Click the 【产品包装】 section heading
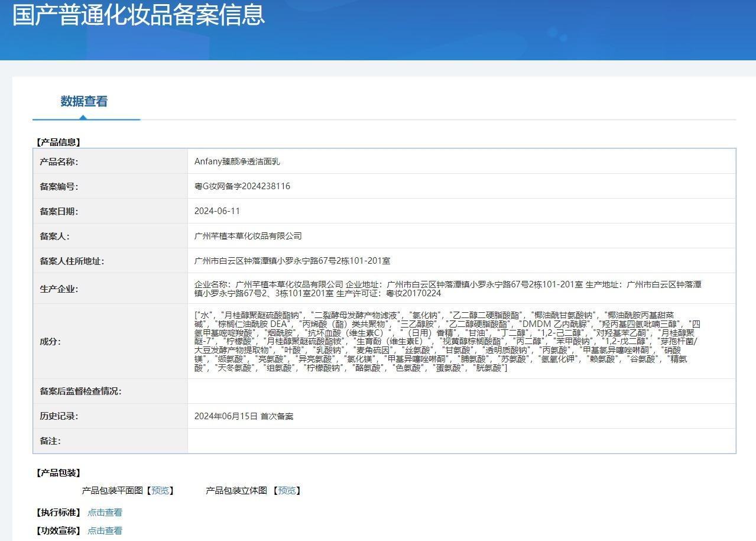 click(x=57, y=473)
